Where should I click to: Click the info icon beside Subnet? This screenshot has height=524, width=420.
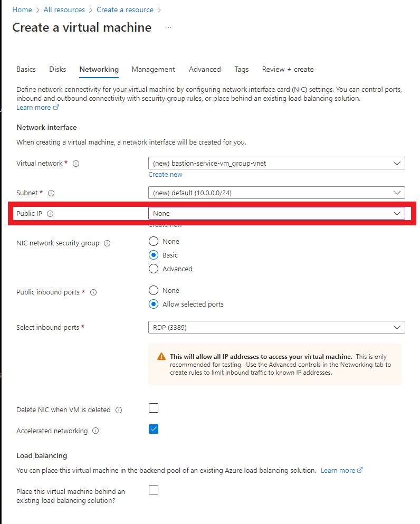(x=51, y=193)
